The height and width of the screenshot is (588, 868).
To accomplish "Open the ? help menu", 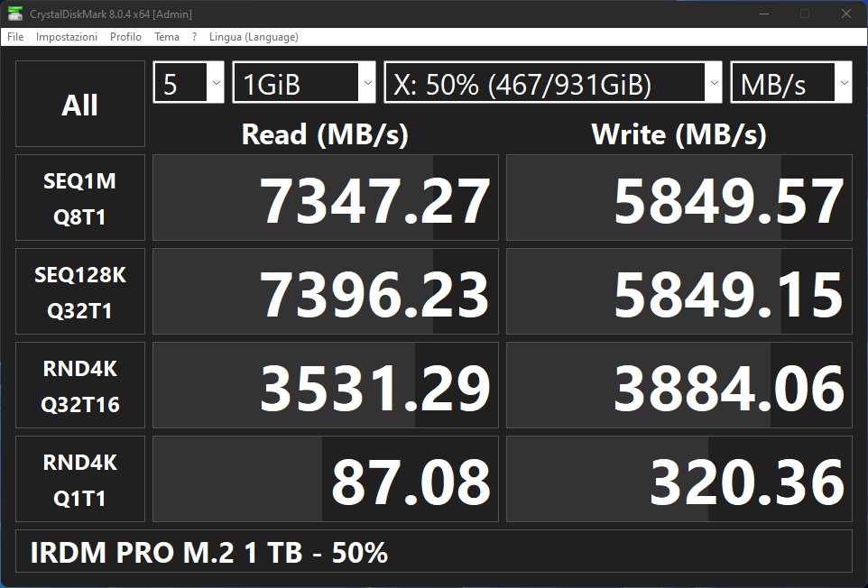I will coord(194,37).
